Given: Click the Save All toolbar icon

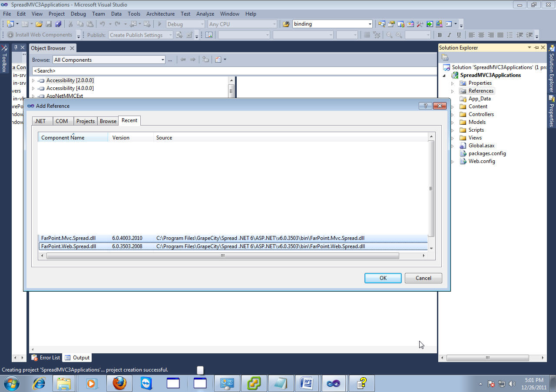Looking at the screenshot, I should click(58, 24).
